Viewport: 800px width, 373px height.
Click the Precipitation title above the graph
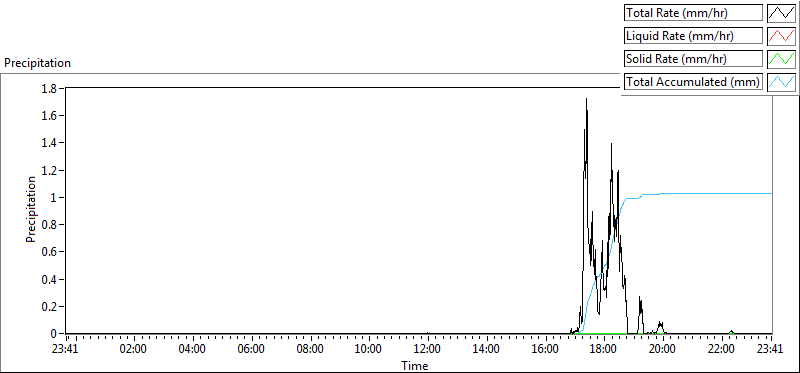pos(37,63)
